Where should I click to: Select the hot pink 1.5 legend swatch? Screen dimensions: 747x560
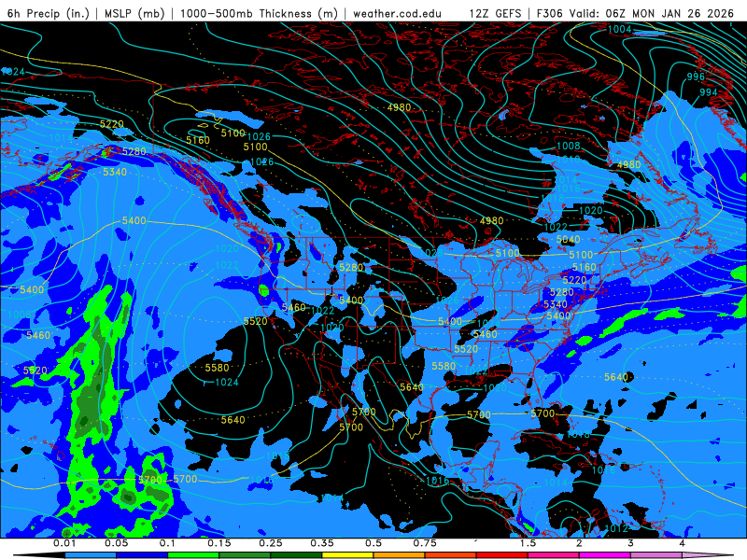(x=554, y=555)
